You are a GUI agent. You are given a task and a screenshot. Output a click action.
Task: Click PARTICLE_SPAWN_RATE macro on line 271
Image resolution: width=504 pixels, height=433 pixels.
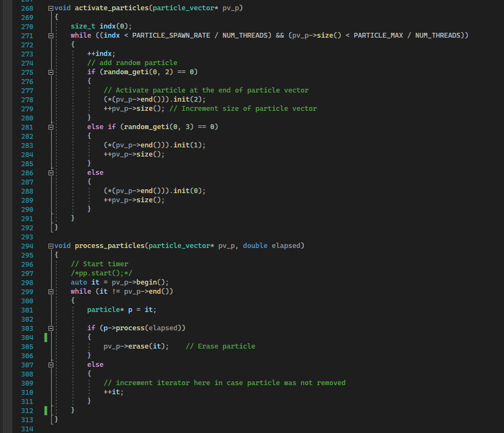tap(171, 36)
